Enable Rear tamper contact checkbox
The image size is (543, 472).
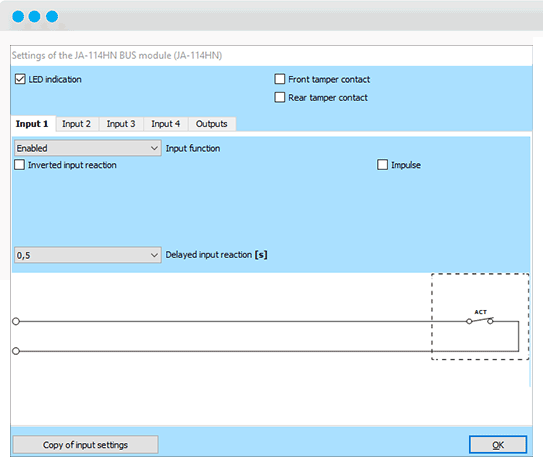[x=280, y=97]
